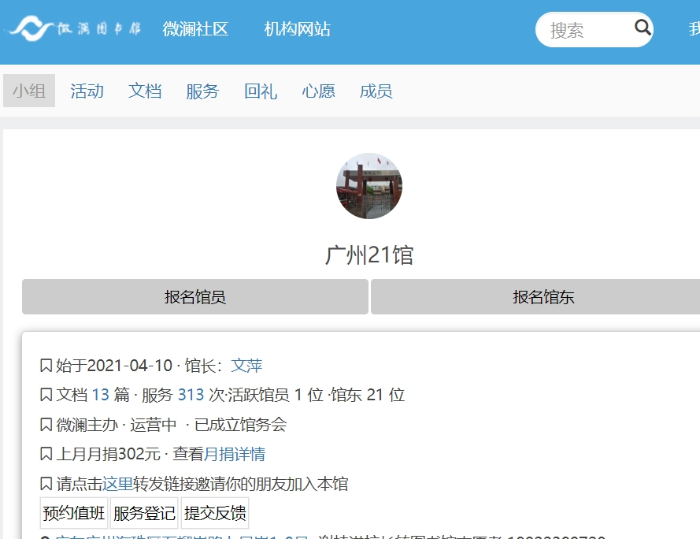Switch to the 活动 tab
The image size is (700, 539).
click(87, 91)
